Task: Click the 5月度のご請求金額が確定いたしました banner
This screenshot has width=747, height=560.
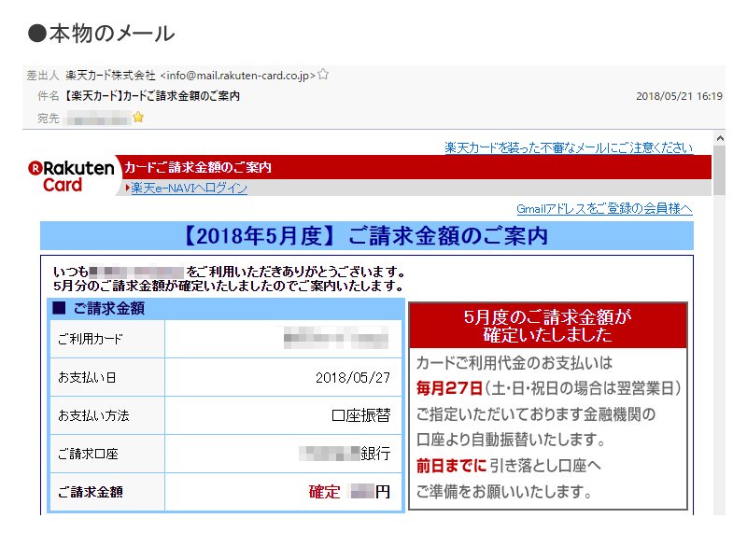Action: pos(548,326)
